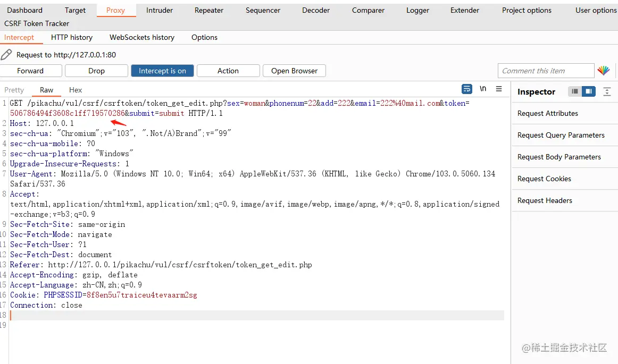Image resolution: width=618 pixels, height=364 pixels.
Task: Toggle show non-printable characters \n icon
Action: tap(483, 89)
